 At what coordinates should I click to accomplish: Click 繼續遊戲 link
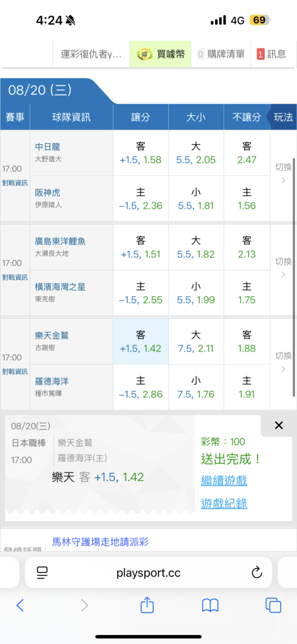pyautogui.click(x=224, y=480)
